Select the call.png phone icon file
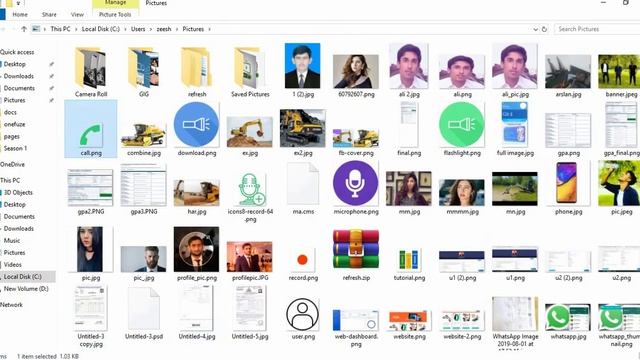This screenshot has height=360, width=640. tap(91, 129)
